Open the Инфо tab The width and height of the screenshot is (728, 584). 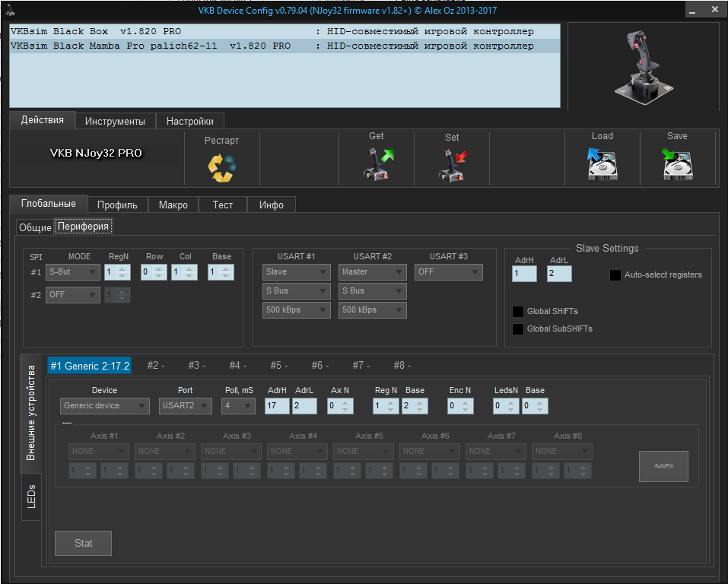272,205
